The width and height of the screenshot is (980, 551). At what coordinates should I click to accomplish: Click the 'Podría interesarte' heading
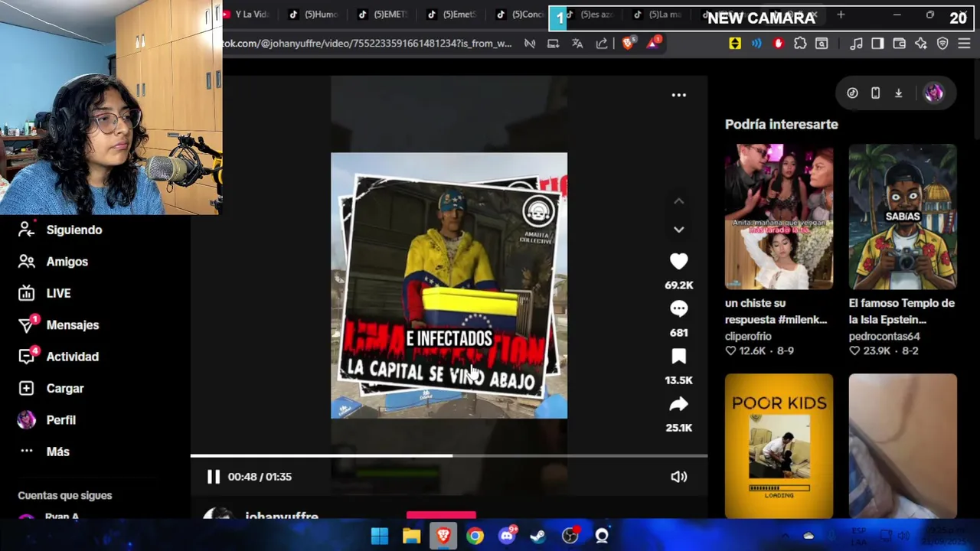click(782, 124)
